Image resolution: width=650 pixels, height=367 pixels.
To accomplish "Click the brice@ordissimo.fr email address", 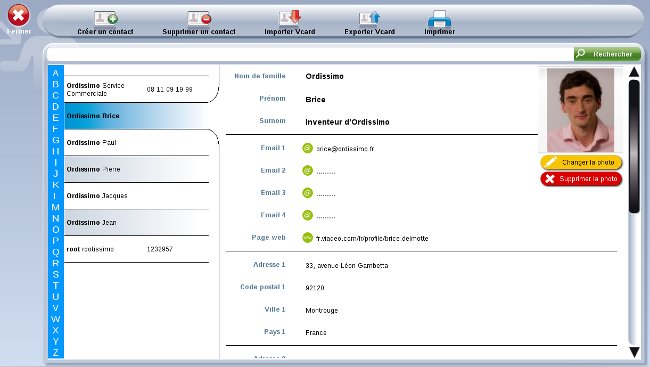I will (345, 148).
